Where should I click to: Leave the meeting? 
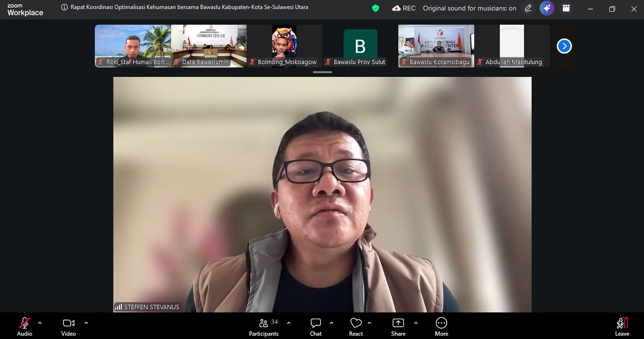point(622,327)
